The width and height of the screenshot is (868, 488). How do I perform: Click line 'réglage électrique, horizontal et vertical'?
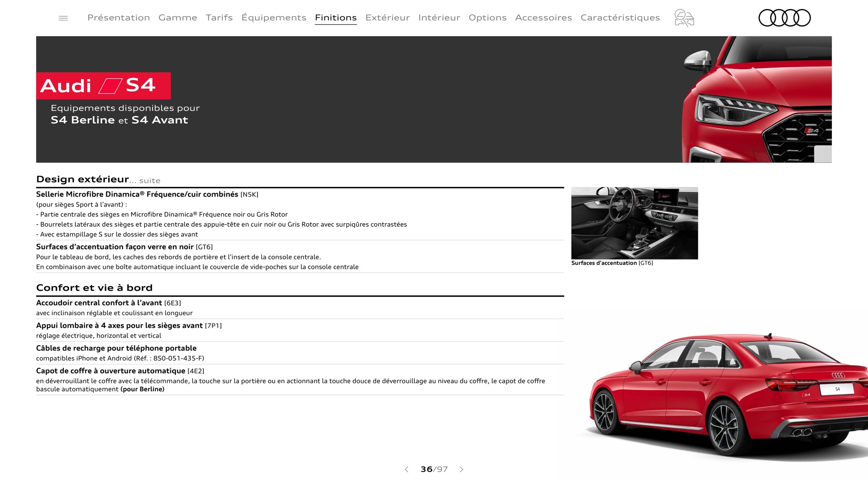(x=98, y=336)
